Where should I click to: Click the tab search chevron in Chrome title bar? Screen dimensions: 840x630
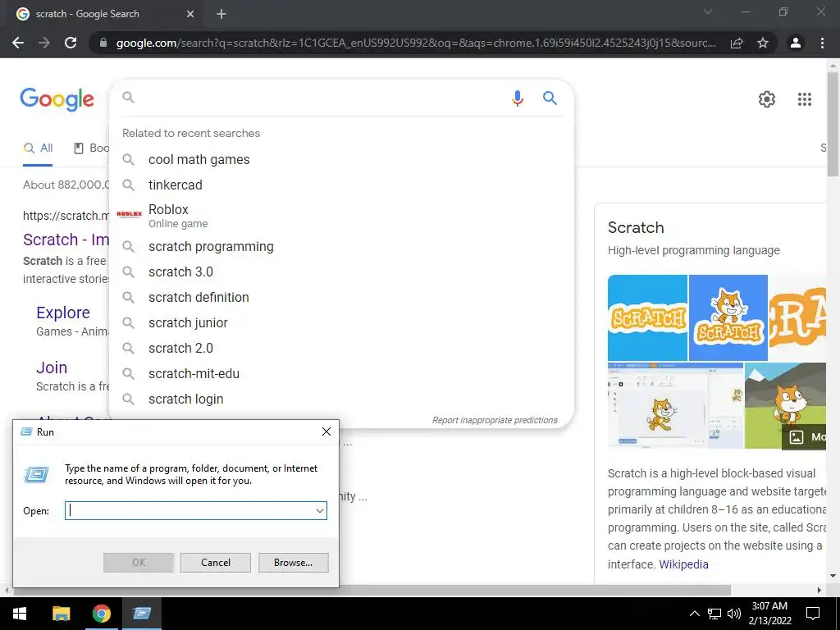pos(708,11)
